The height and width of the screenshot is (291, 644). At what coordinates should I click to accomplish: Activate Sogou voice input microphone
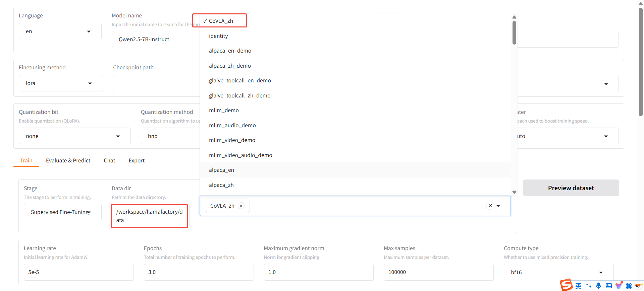[598, 286]
